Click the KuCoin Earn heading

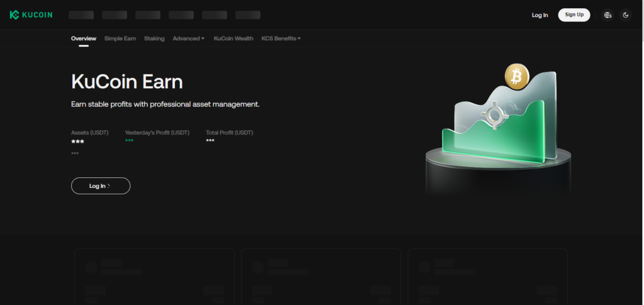click(x=127, y=82)
